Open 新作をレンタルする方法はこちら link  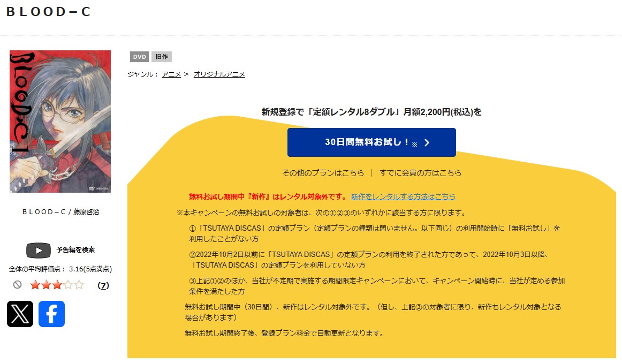click(403, 196)
